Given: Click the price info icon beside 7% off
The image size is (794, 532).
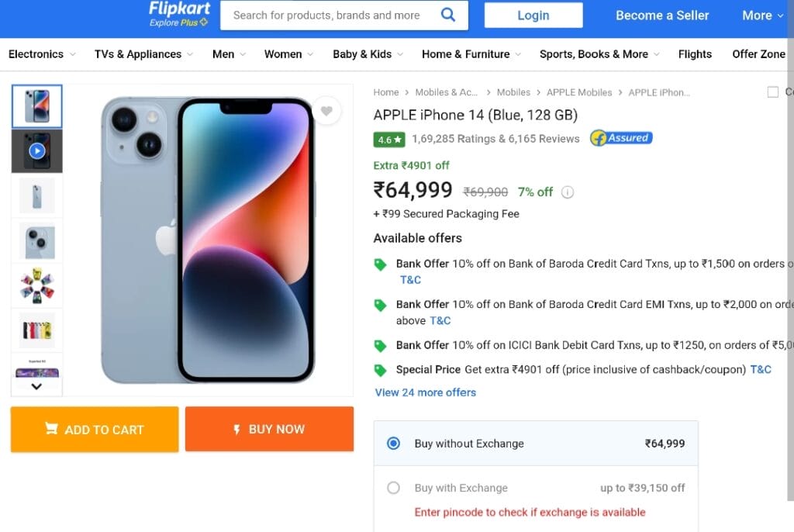Looking at the screenshot, I should pyautogui.click(x=568, y=192).
